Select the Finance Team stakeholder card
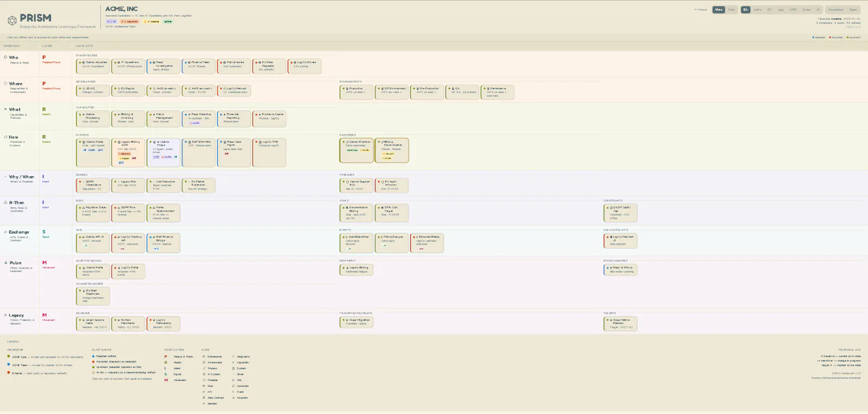The height and width of the screenshot is (414, 868). tap(199, 66)
